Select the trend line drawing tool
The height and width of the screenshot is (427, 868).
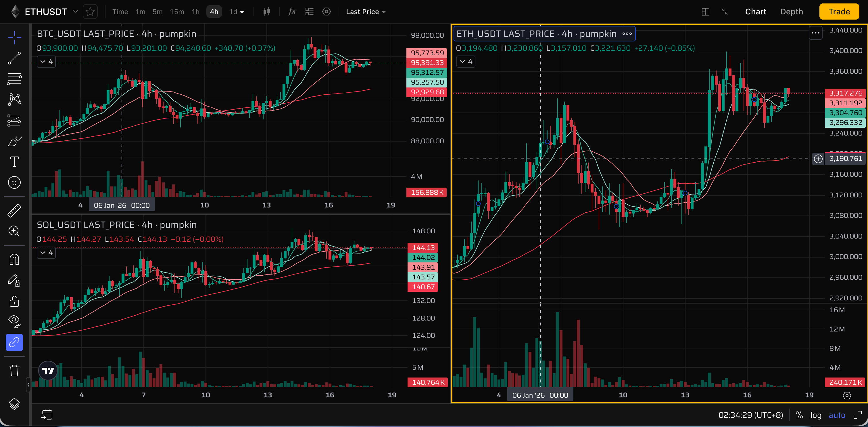(x=14, y=58)
